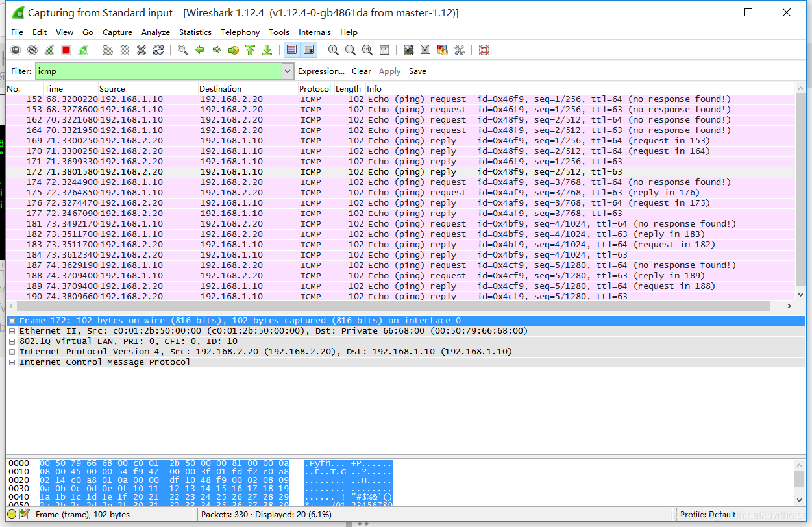This screenshot has width=812, height=527.
Task: Open the filter history dropdown arrow
Action: point(288,71)
